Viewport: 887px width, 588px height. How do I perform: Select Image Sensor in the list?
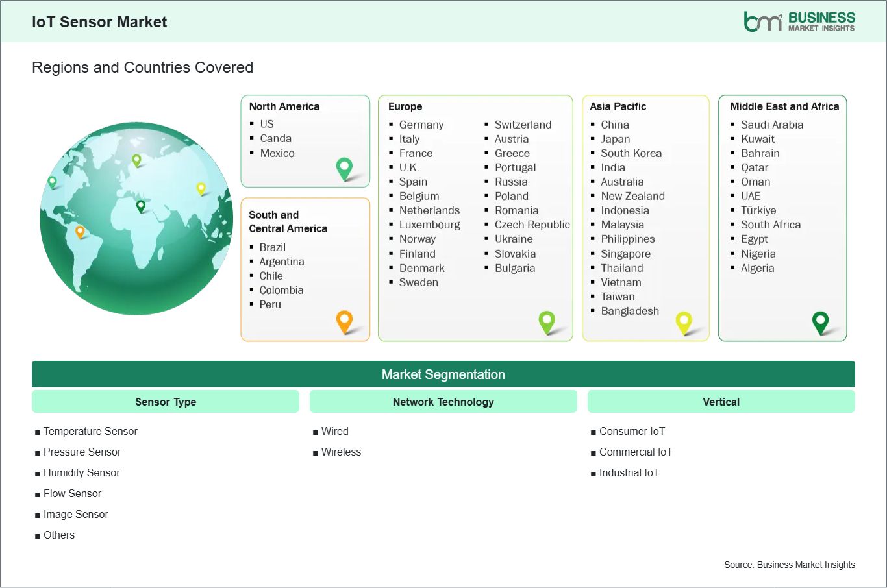[x=75, y=514]
